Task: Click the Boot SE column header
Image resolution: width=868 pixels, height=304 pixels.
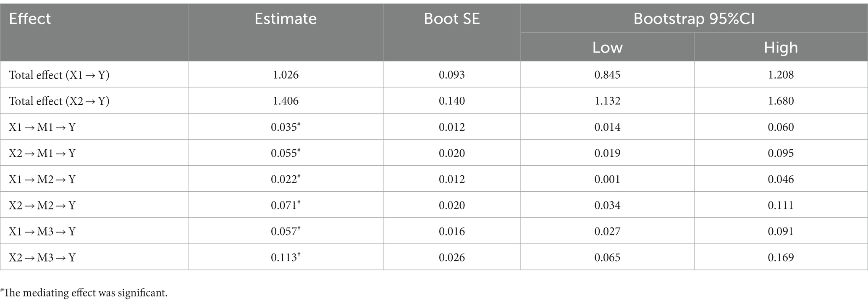Action: pos(452,19)
